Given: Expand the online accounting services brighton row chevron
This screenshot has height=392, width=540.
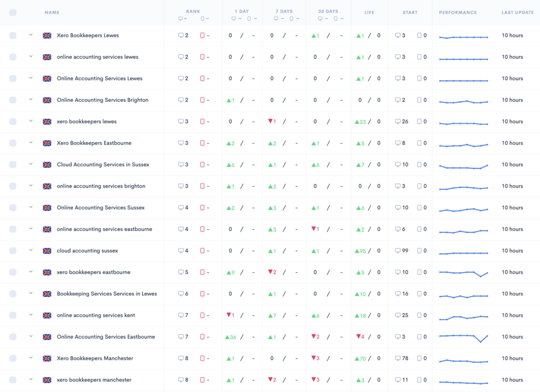Looking at the screenshot, I should pos(31,185).
